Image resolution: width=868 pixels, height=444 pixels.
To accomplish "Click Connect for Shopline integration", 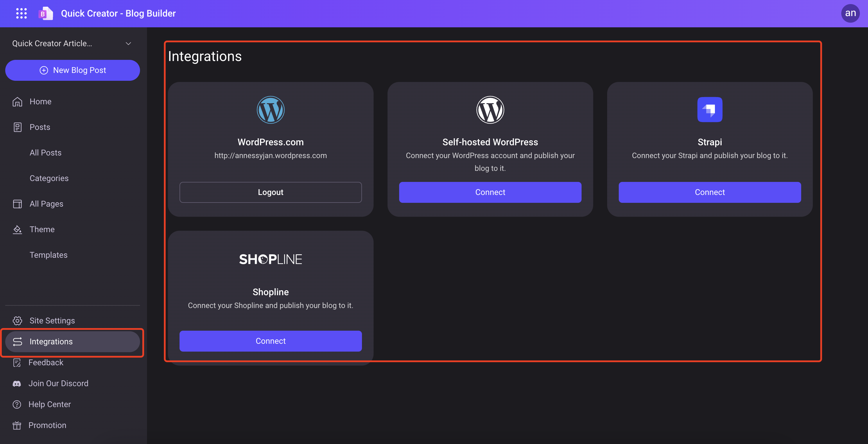I will click(270, 341).
